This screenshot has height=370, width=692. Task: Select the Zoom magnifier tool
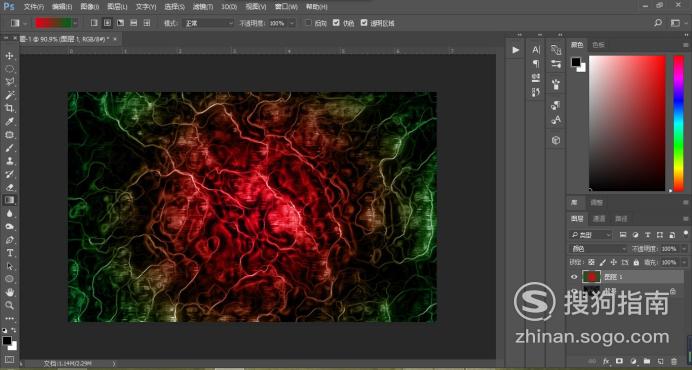tap(9, 305)
